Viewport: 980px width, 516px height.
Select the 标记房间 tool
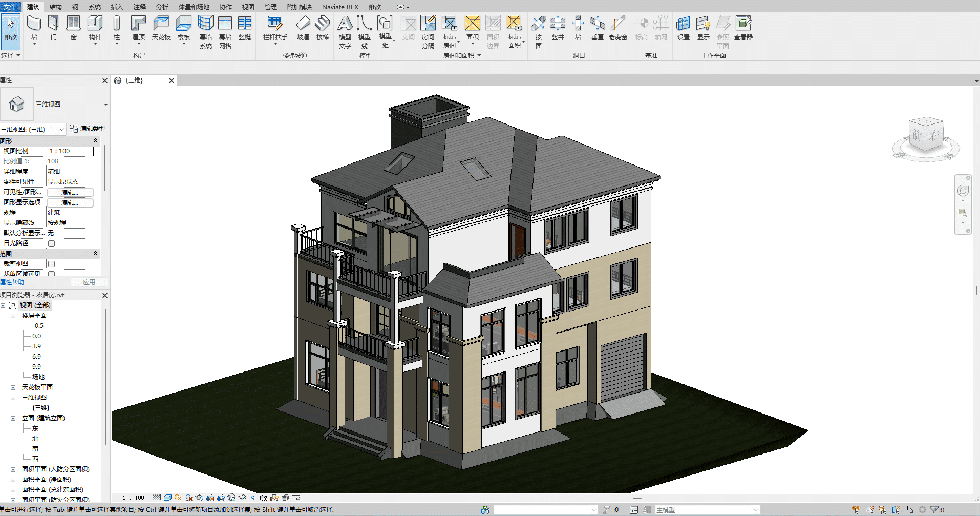click(x=450, y=32)
